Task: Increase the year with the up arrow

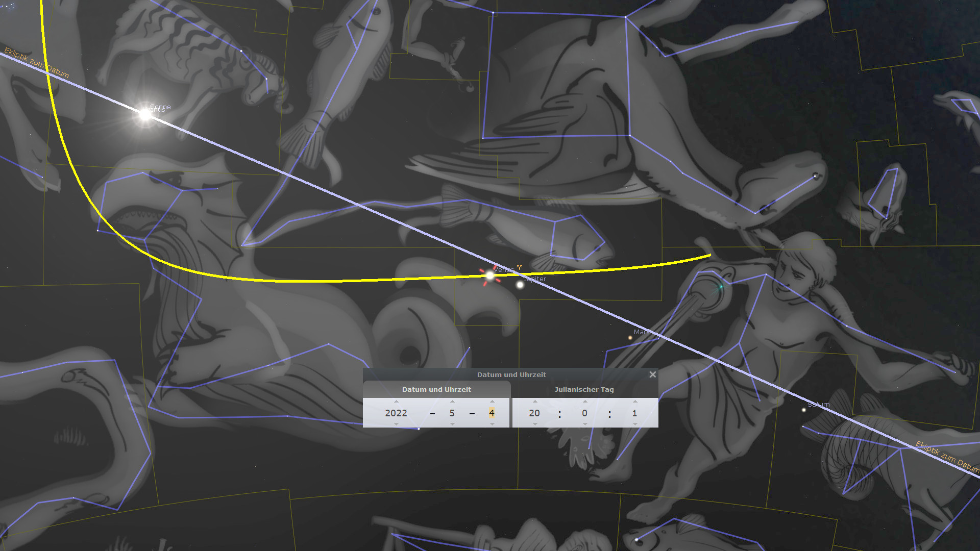Action: [396, 402]
